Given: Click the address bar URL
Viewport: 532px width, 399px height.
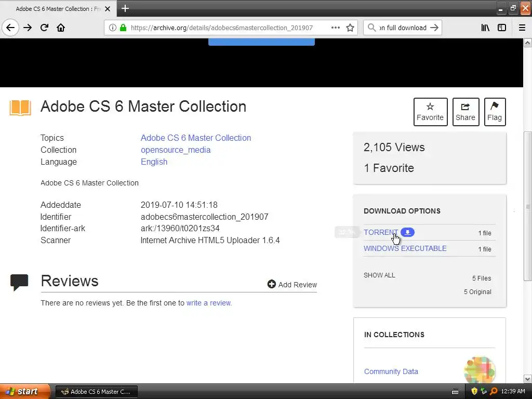Looking at the screenshot, I should 221,28.
